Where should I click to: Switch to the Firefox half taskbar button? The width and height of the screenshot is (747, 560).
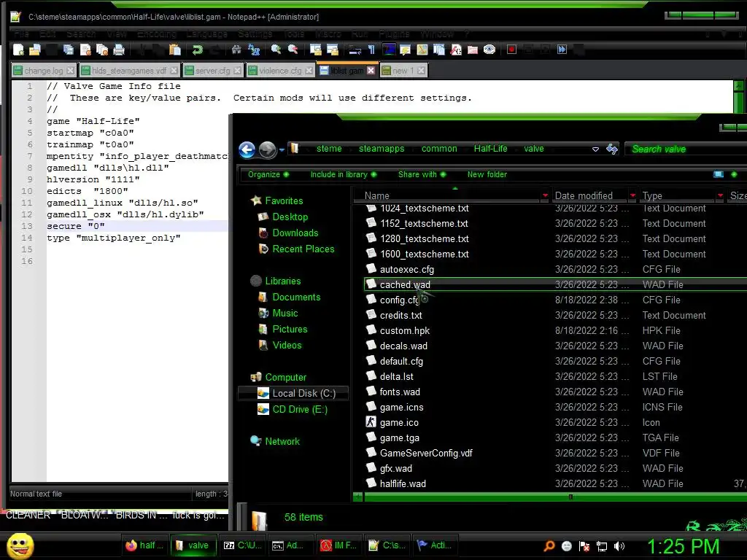tap(145, 545)
